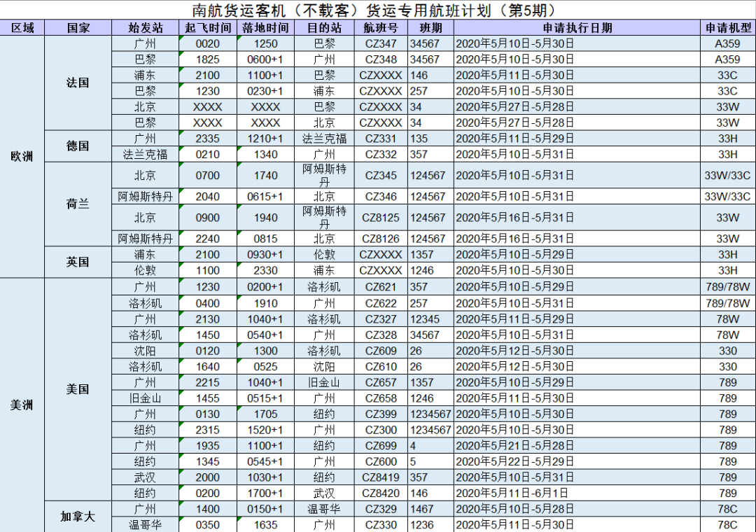Select the 法国 country cell
756x532 pixels.
tap(78, 83)
